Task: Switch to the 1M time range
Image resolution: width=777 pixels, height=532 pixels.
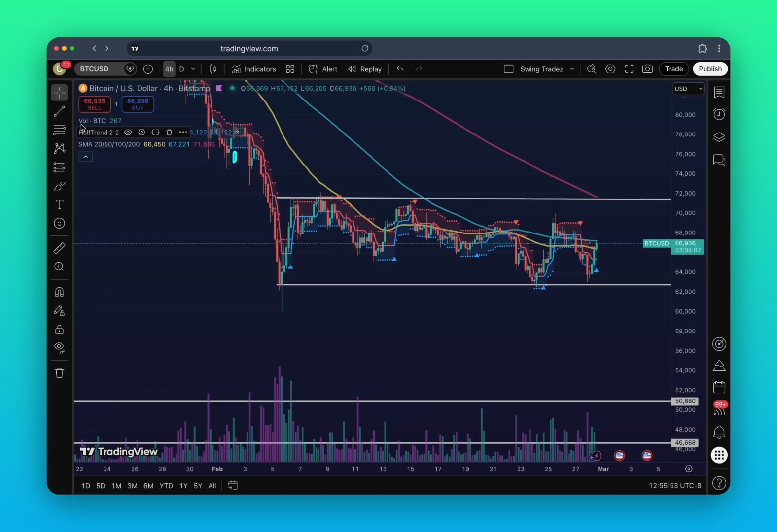Action: tap(116, 486)
